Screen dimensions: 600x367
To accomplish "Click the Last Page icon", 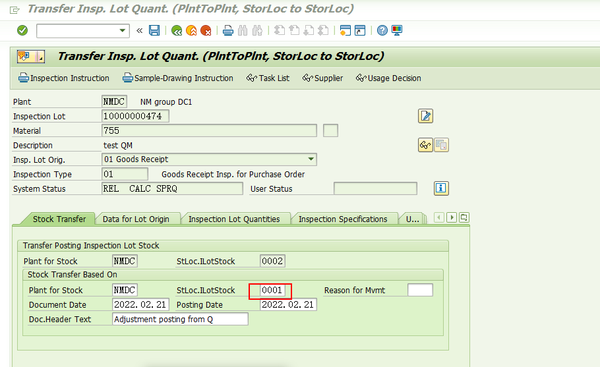I will pyautogui.click(x=323, y=30).
